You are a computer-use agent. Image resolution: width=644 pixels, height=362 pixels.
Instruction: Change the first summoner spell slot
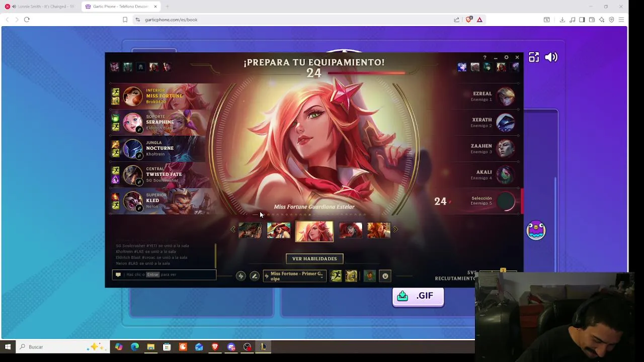point(336,276)
